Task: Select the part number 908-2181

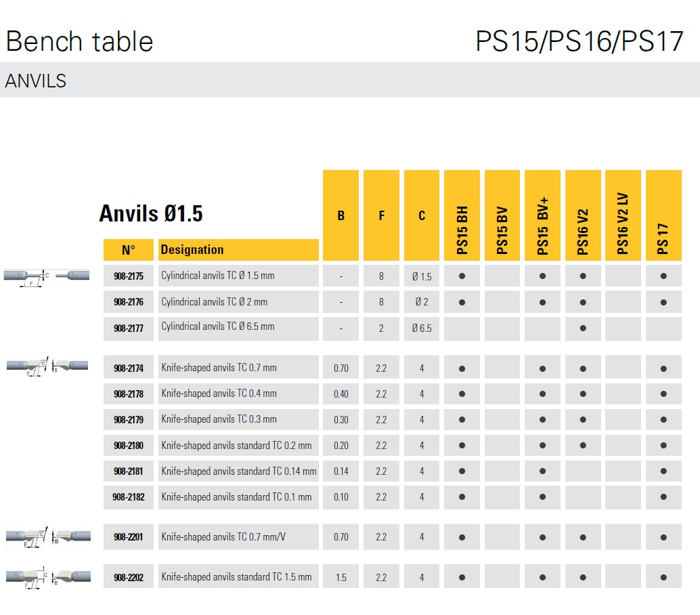Action: pyautogui.click(x=129, y=471)
